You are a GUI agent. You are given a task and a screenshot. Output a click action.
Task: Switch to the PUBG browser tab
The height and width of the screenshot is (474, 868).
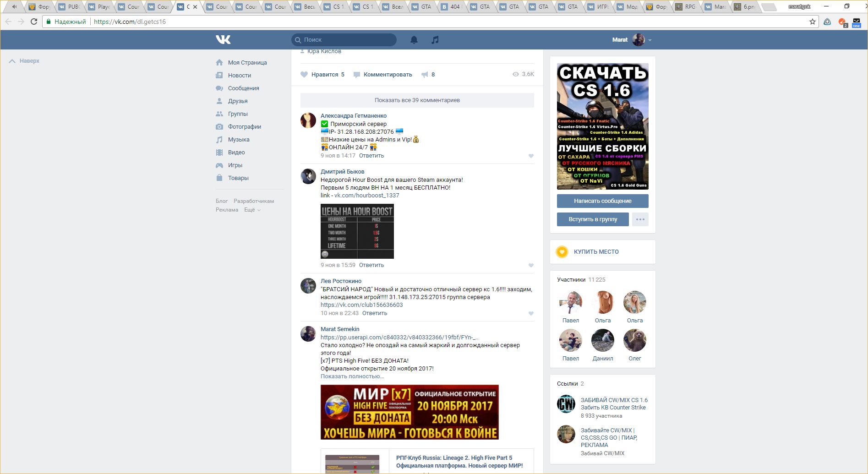[69, 7]
